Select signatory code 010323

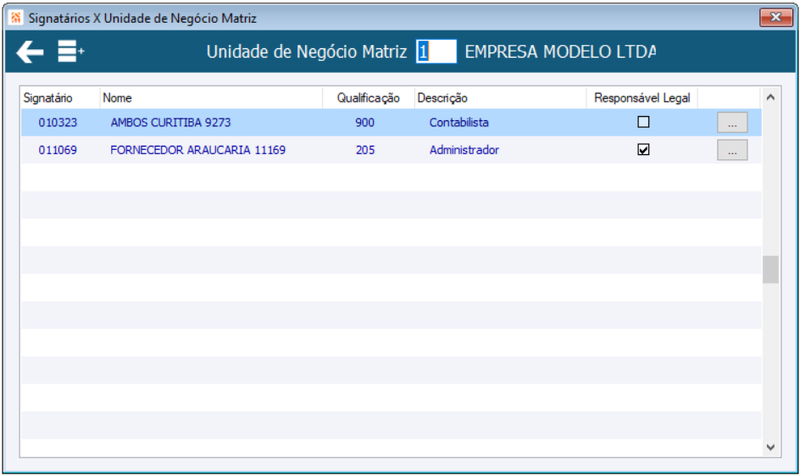point(58,122)
